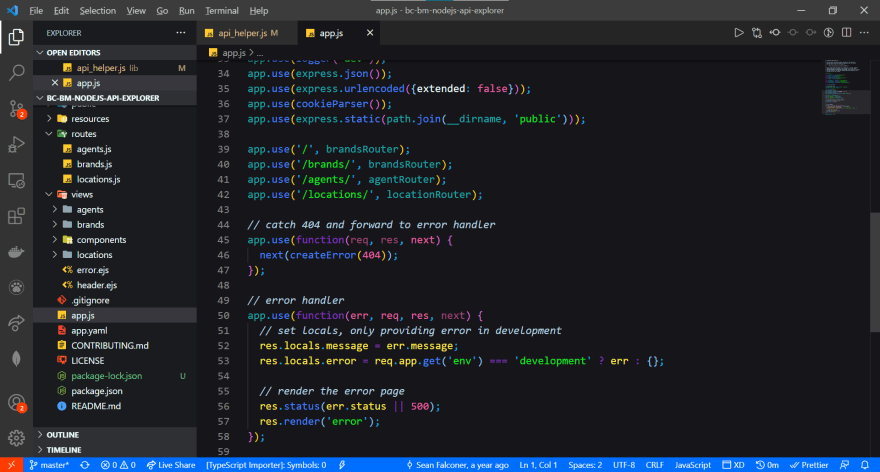Open Source Control view with badge
880x472 pixels.
pos(16,109)
